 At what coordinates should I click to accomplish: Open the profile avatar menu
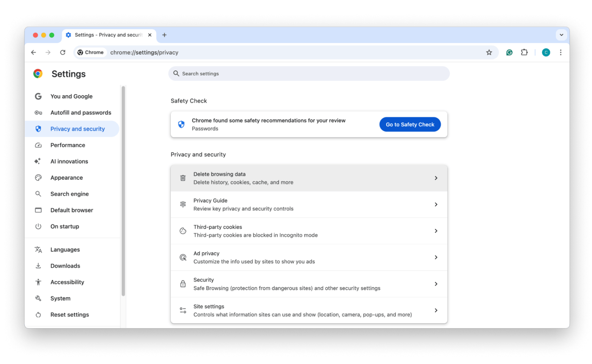coord(546,52)
